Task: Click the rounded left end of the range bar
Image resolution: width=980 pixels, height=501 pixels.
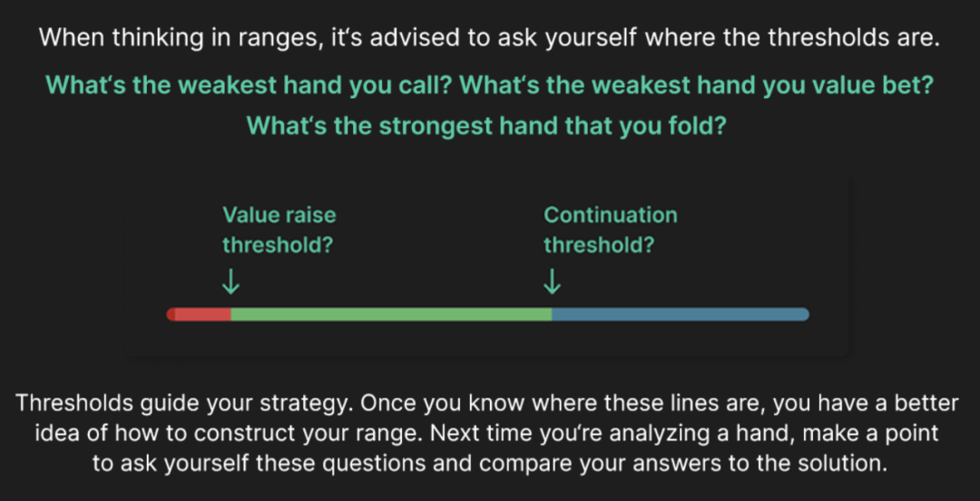Action: [171, 314]
